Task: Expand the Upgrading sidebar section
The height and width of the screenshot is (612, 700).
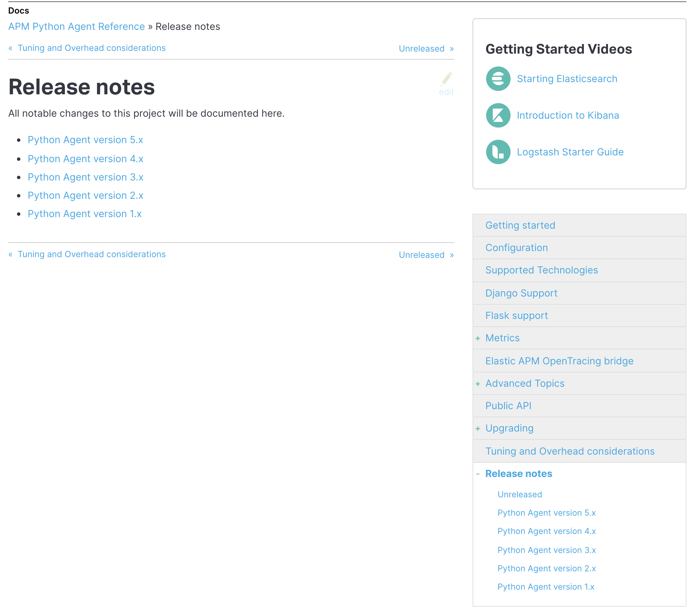Action: click(478, 428)
